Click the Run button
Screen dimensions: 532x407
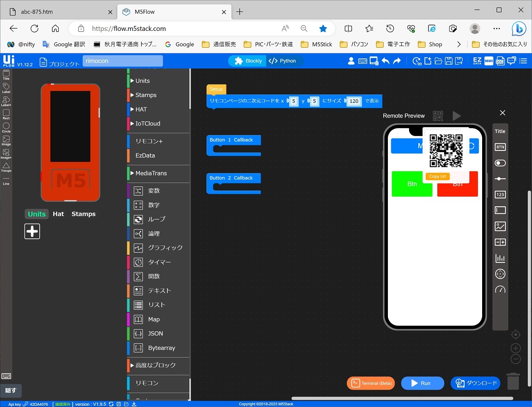coord(423,383)
